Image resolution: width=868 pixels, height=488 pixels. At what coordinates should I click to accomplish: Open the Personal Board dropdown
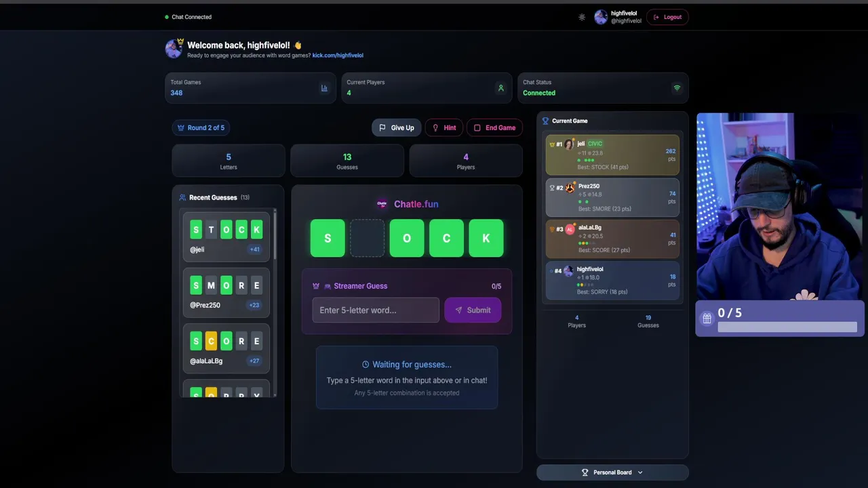(612, 472)
